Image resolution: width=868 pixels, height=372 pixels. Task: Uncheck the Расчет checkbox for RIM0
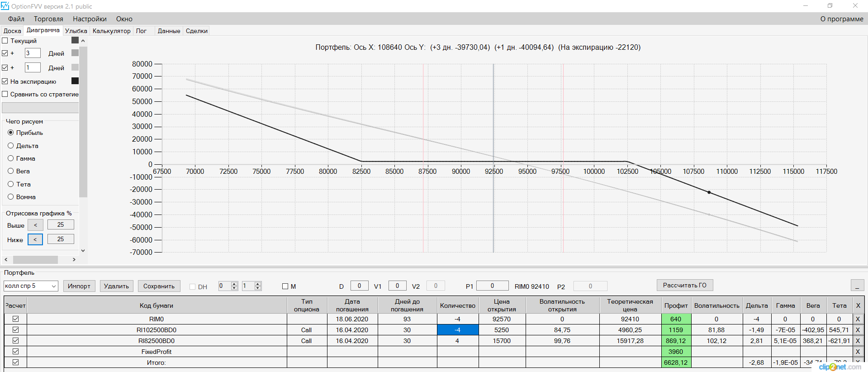coord(16,319)
